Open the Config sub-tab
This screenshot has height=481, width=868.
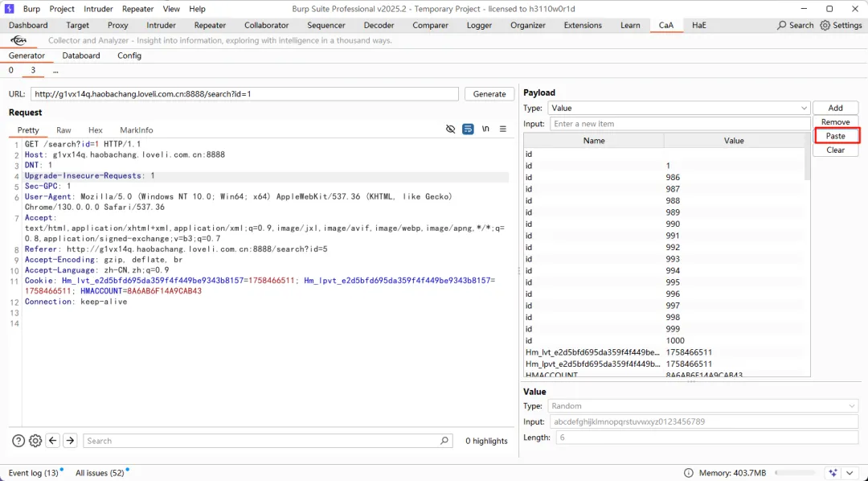tap(129, 55)
